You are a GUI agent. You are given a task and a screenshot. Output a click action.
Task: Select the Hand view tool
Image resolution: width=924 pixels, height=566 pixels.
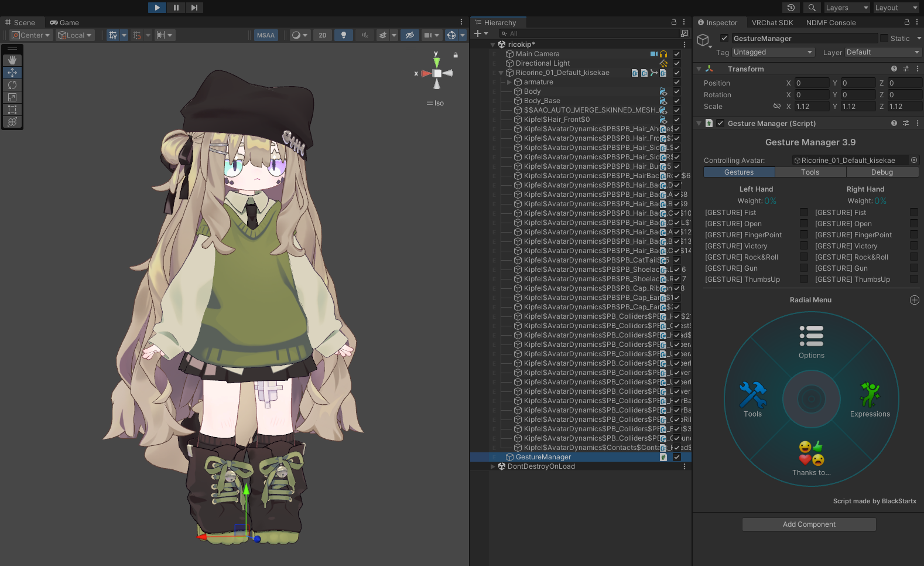point(12,60)
